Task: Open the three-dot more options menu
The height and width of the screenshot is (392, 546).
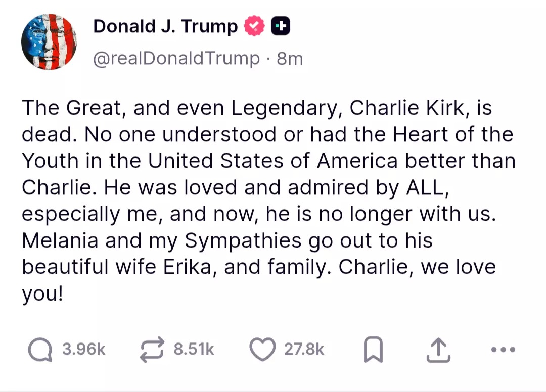Action: click(x=503, y=350)
